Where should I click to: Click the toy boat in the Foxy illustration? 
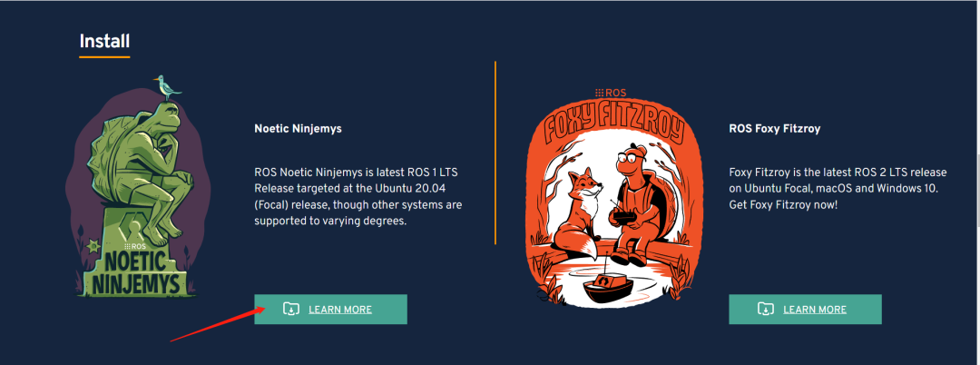pos(606,287)
